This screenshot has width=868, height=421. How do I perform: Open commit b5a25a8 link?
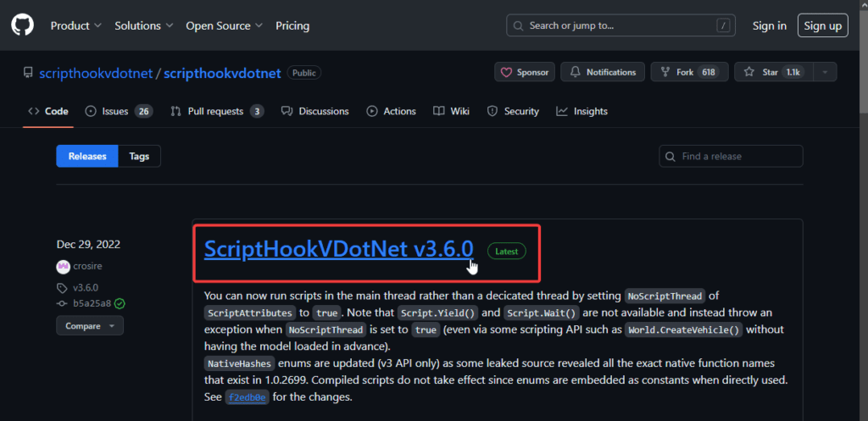click(92, 303)
